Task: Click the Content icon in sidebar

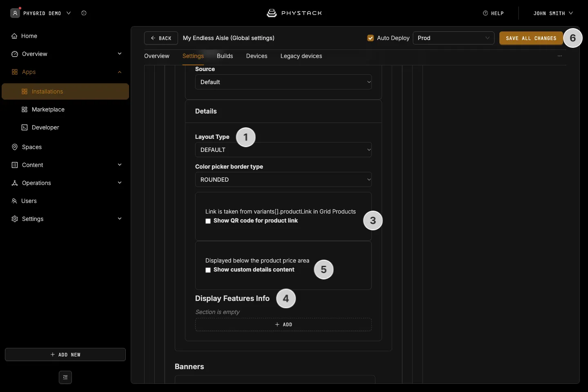Action: (x=15, y=165)
